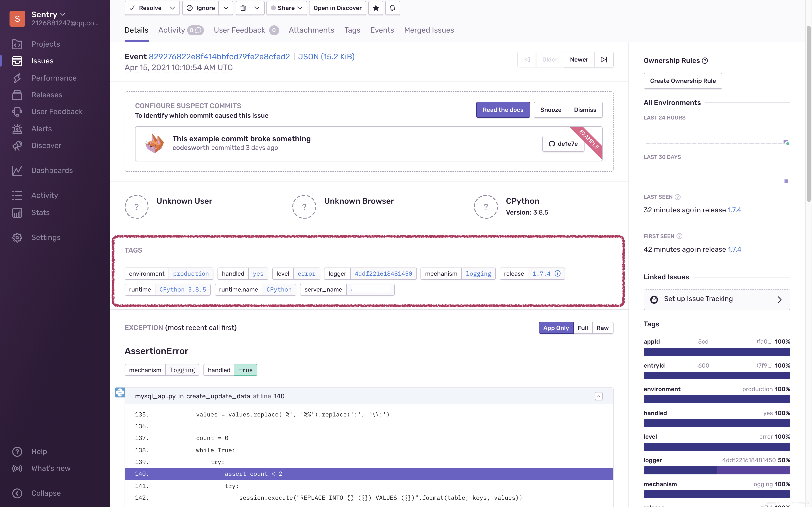Click Read the docs button
812x507 pixels.
(503, 110)
